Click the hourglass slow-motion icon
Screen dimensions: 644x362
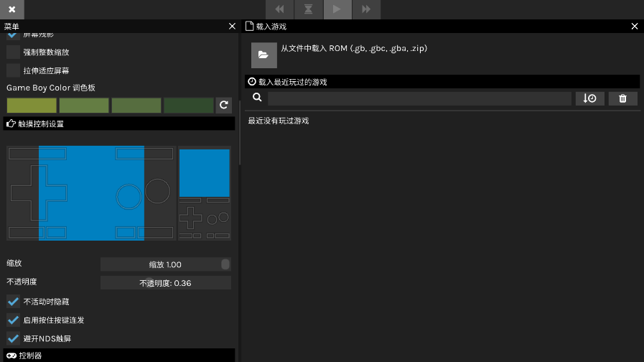[309, 9]
